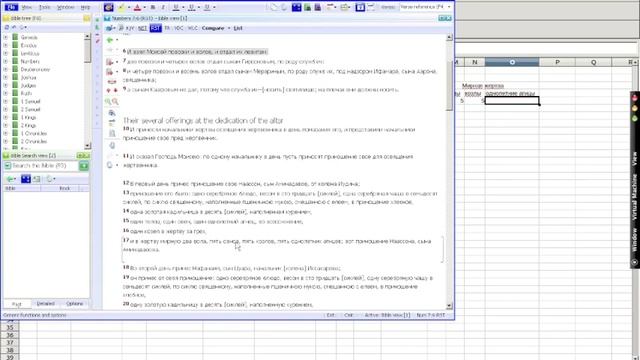Open the Help menu
This screenshot has height=360, width=640.
pyautogui.click(x=85, y=7)
